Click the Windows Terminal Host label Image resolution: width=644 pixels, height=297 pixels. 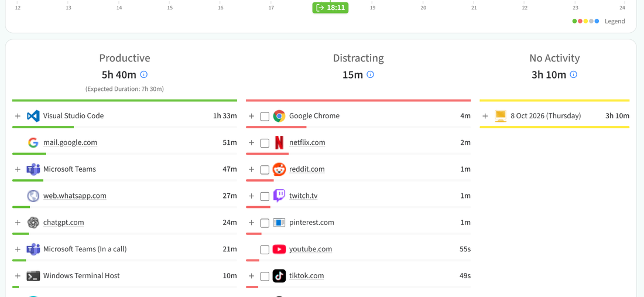point(81,276)
